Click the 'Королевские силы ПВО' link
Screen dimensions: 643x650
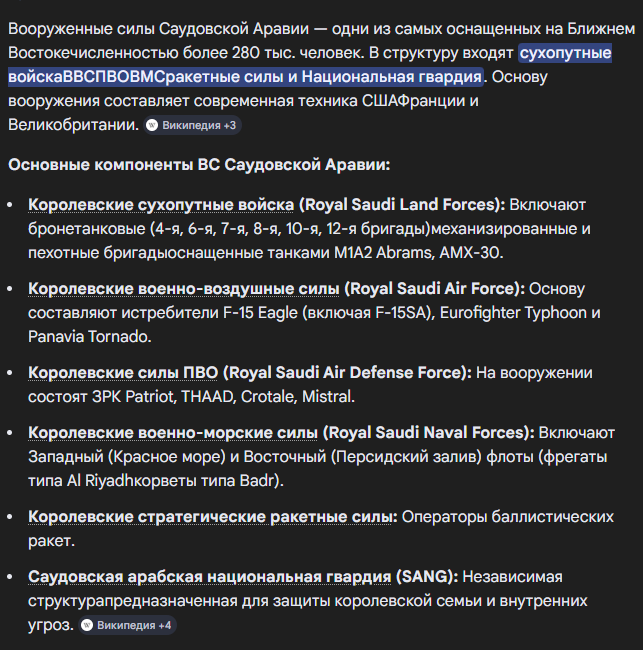[x=122, y=372]
